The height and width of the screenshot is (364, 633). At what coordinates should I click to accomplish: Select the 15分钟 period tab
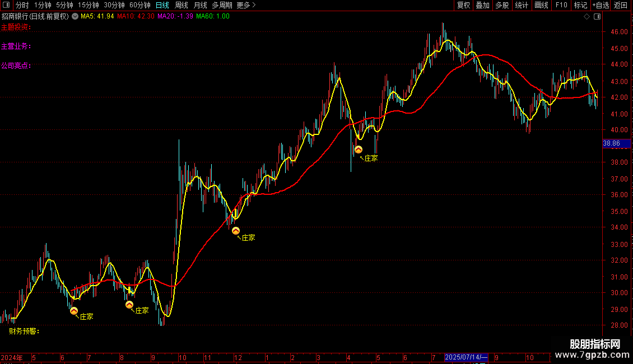pos(88,5)
